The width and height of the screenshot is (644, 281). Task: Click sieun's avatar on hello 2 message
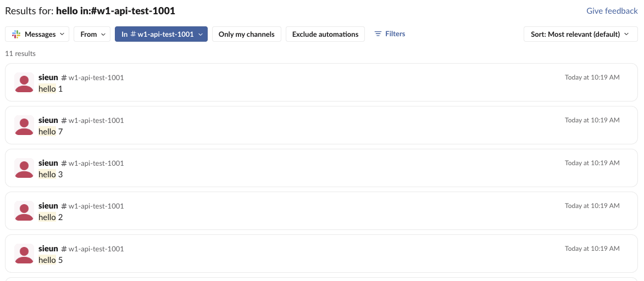point(24,211)
